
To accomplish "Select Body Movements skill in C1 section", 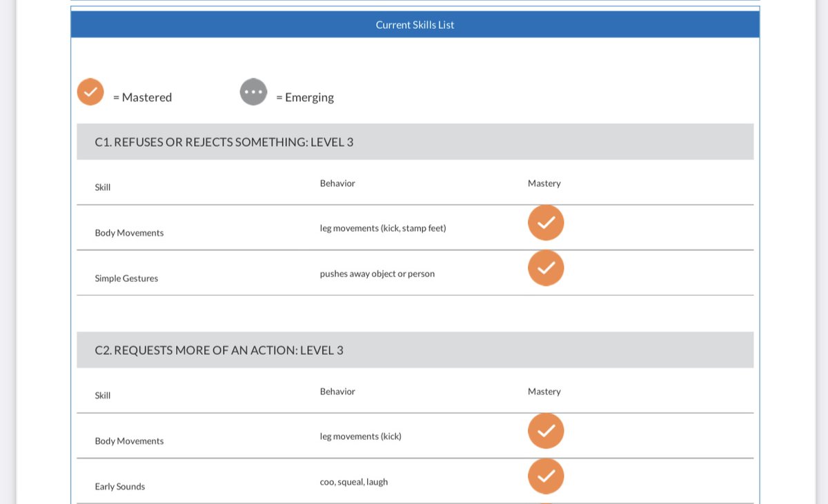I will [129, 233].
